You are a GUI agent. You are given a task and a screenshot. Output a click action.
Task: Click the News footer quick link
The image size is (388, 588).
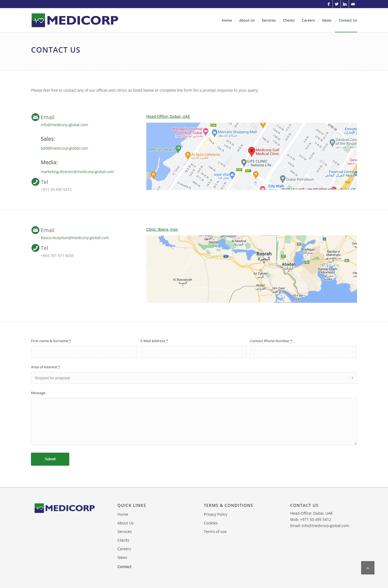pyautogui.click(x=122, y=558)
